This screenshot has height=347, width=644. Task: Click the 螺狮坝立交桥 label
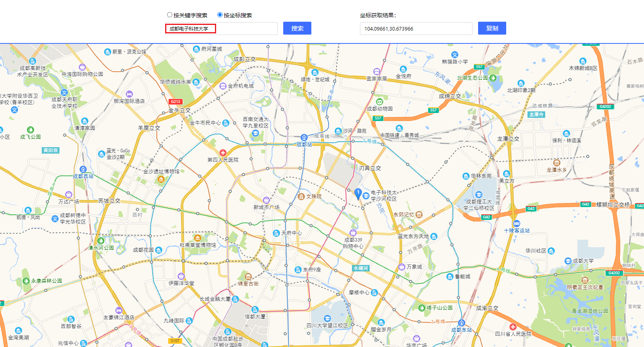613,205
